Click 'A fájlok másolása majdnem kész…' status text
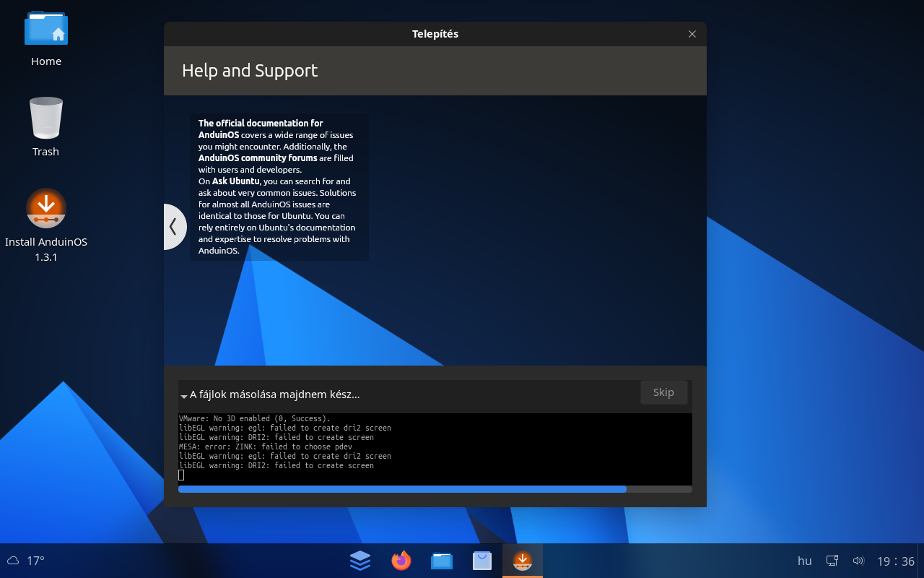The image size is (924, 578). pyautogui.click(x=275, y=394)
